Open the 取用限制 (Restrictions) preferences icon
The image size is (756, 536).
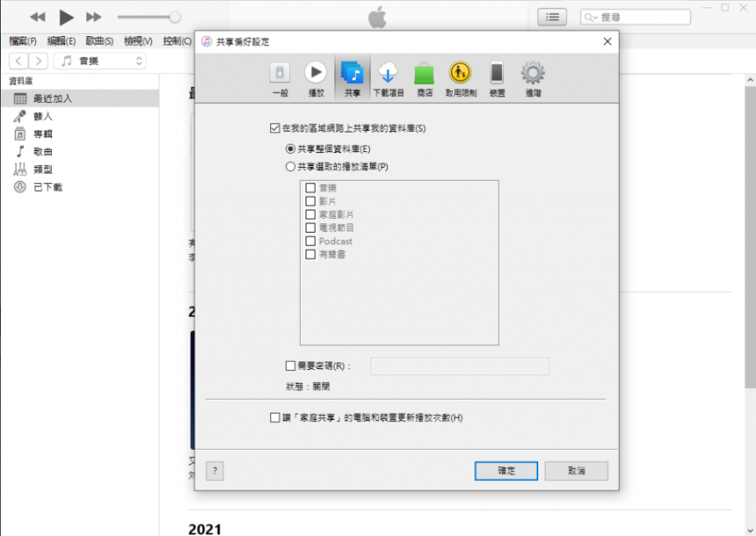(x=461, y=79)
